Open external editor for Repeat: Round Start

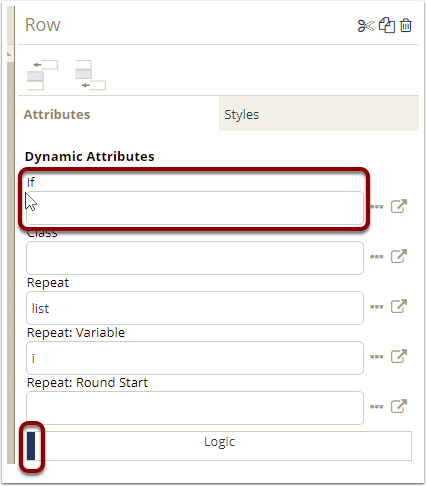(x=399, y=406)
